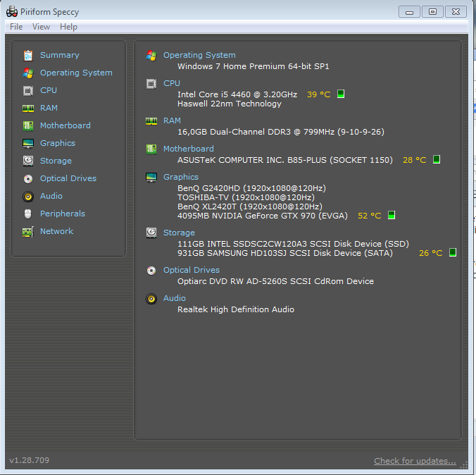
Task: Click the text Realtek High Definition Audio
Action: point(236,309)
